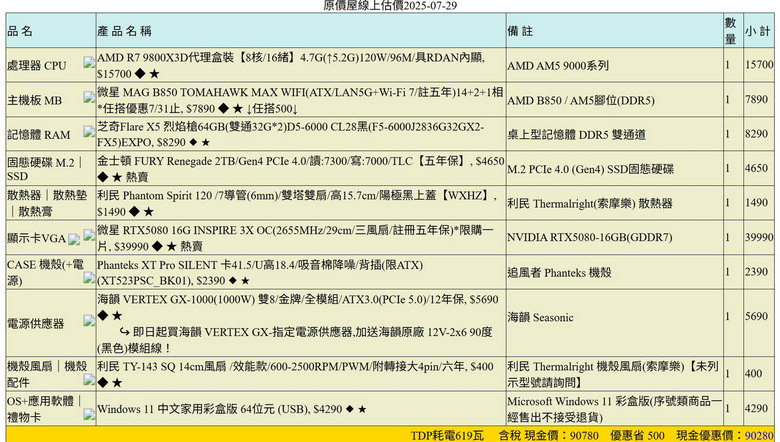Click the 桌上型記憶體 DDR5 雙通道 remark
Image resolution: width=780 pixels, height=442 pixels.
coord(576,135)
